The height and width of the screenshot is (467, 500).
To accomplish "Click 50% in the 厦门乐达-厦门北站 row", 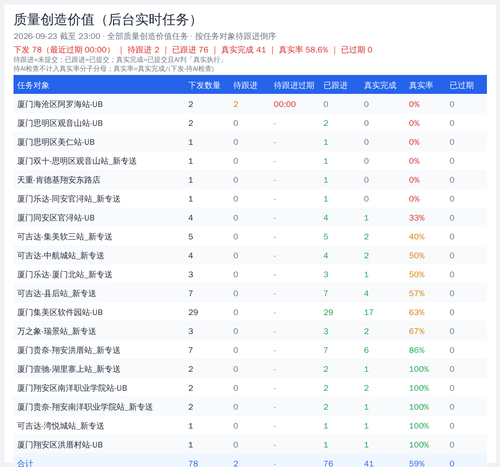I will pos(417,274).
